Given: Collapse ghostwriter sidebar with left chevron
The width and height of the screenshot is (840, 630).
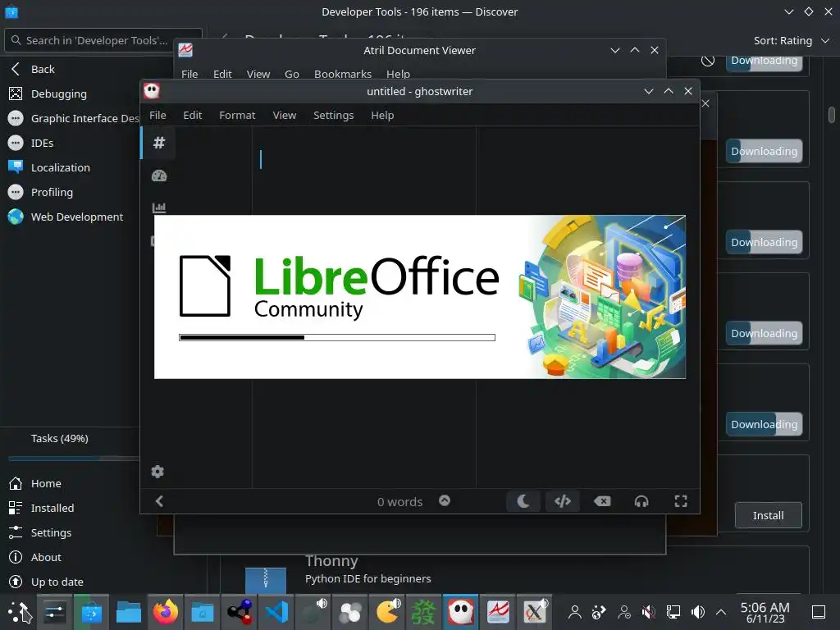Looking at the screenshot, I should (x=159, y=501).
